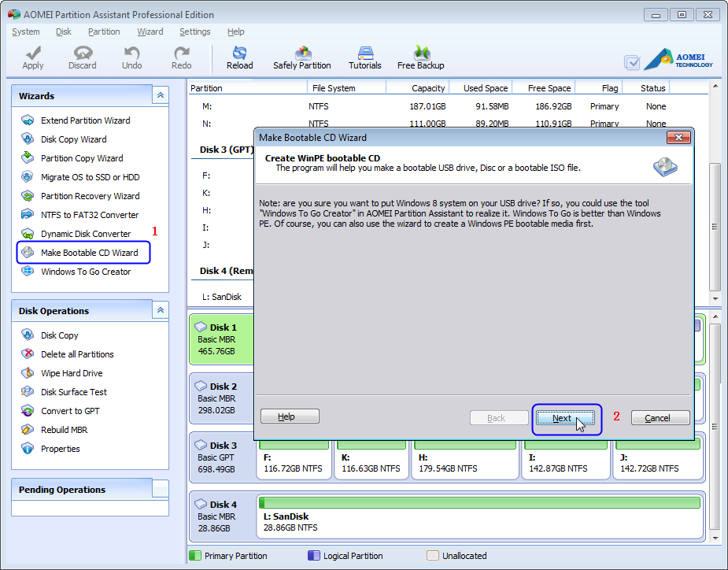728x570 pixels.
Task: Click the Help button in the dialog
Action: coord(289,416)
